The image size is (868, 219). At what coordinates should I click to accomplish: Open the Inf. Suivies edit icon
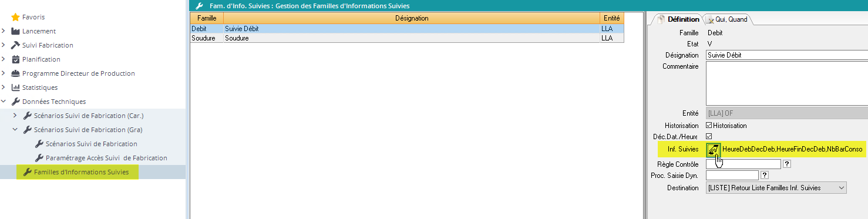pos(713,150)
